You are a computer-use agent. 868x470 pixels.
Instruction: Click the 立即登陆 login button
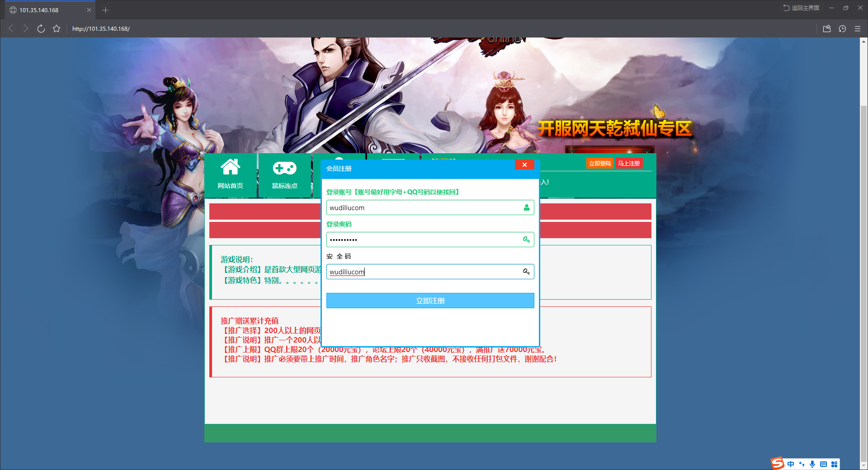pos(600,163)
